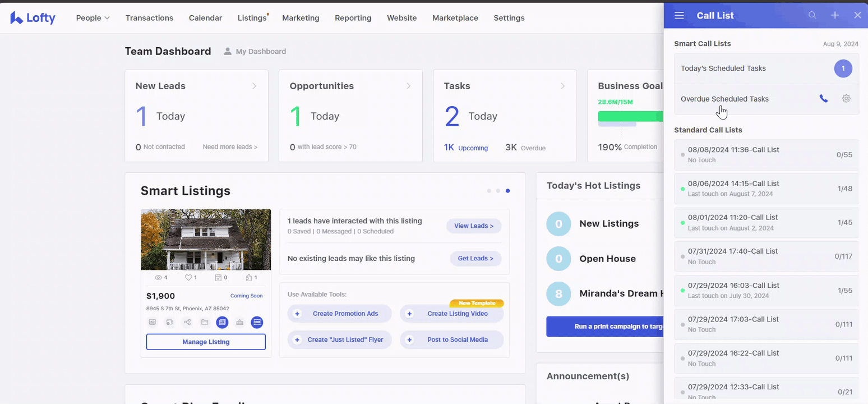Click the Run a print campaign button
This screenshot has height=404, width=868.
tap(606, 327)
